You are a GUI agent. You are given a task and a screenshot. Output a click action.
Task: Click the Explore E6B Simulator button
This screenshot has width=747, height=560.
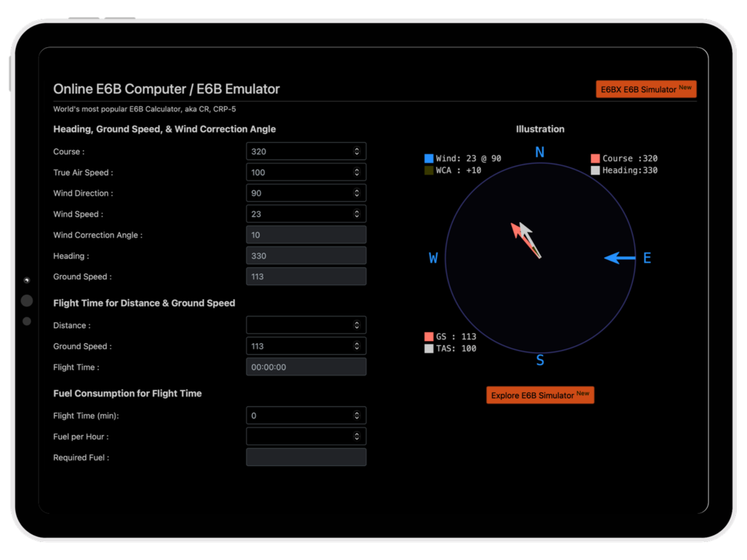pyautogui.click(x=540, y=395)
